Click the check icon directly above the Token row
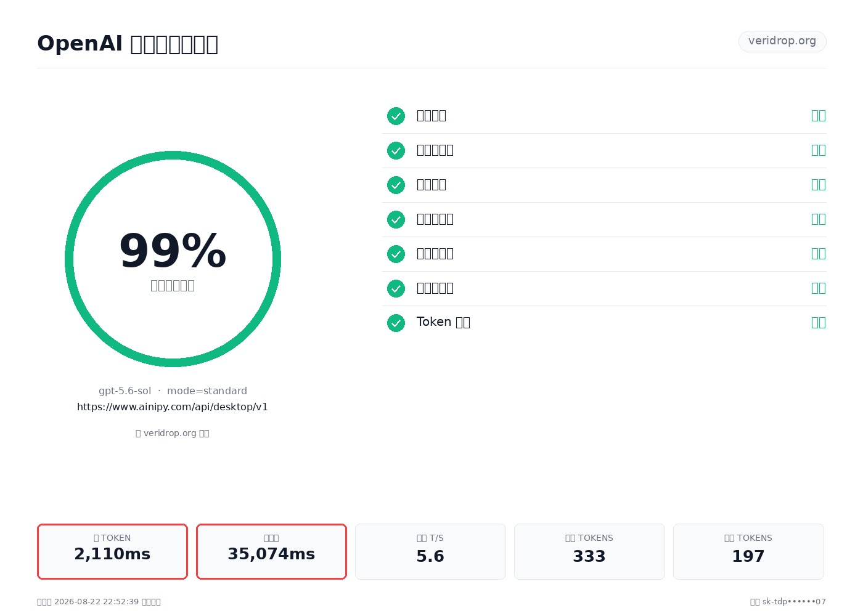 396,288
